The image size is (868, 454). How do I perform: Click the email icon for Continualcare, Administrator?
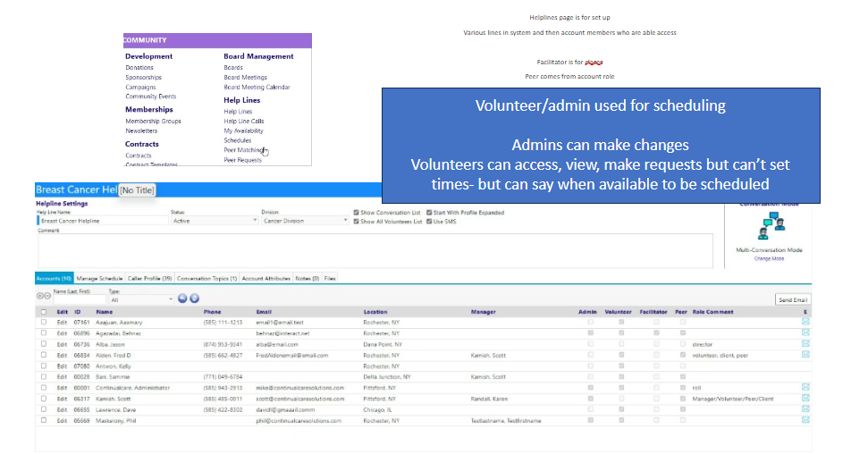[805, 388]
